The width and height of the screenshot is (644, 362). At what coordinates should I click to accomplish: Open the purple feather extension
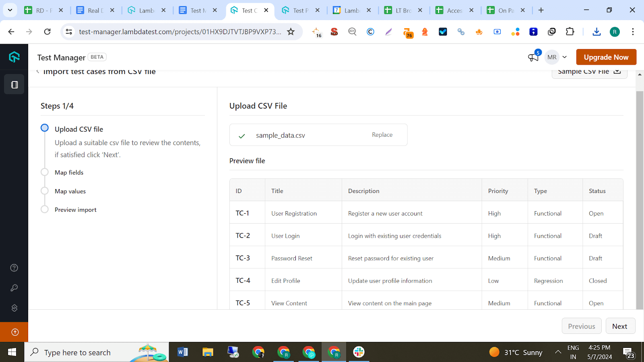pyautogui.click(x=388, y=32)
